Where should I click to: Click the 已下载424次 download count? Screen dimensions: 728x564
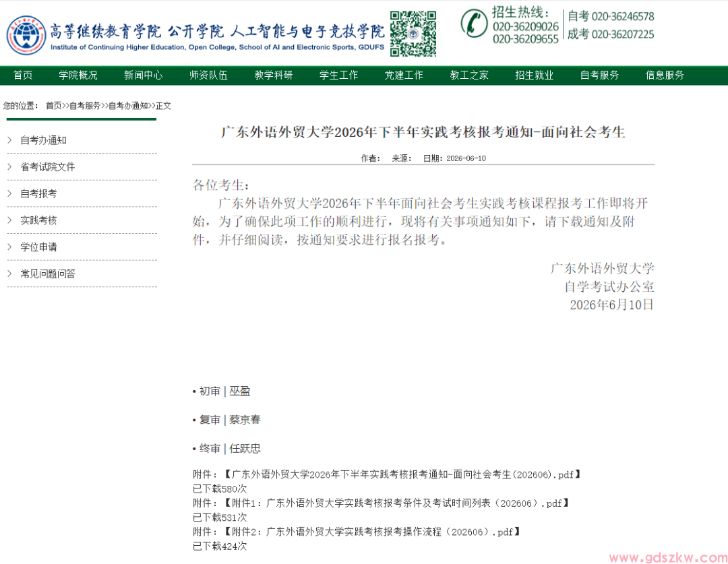click(x=220, y=546)
